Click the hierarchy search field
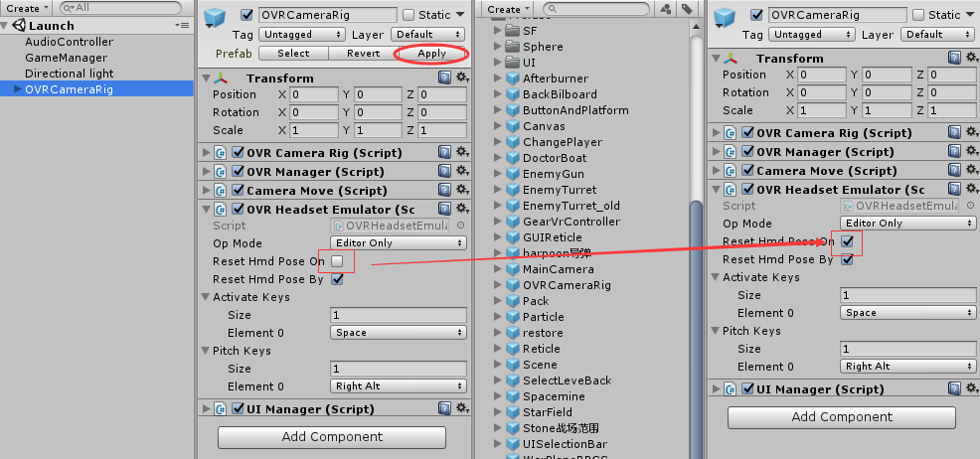Image resolution: width=980 pixels, height=459 pixels. 120,8
